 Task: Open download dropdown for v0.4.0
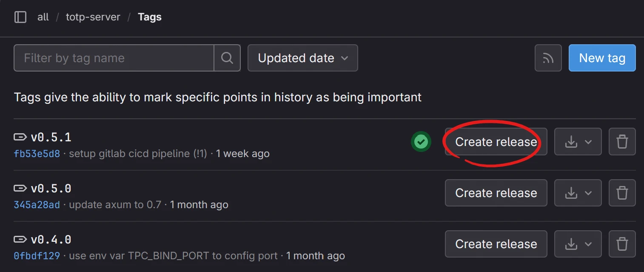click(x=578, y=244)
